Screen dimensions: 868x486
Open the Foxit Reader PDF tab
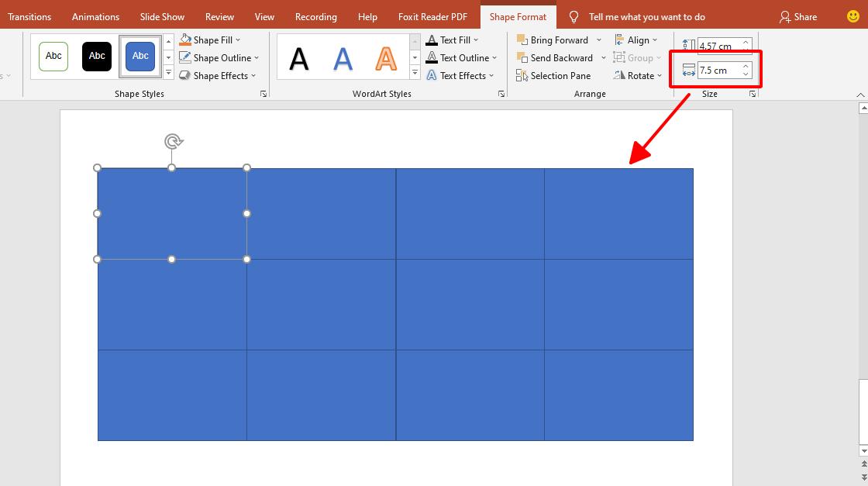click(433, 16)
